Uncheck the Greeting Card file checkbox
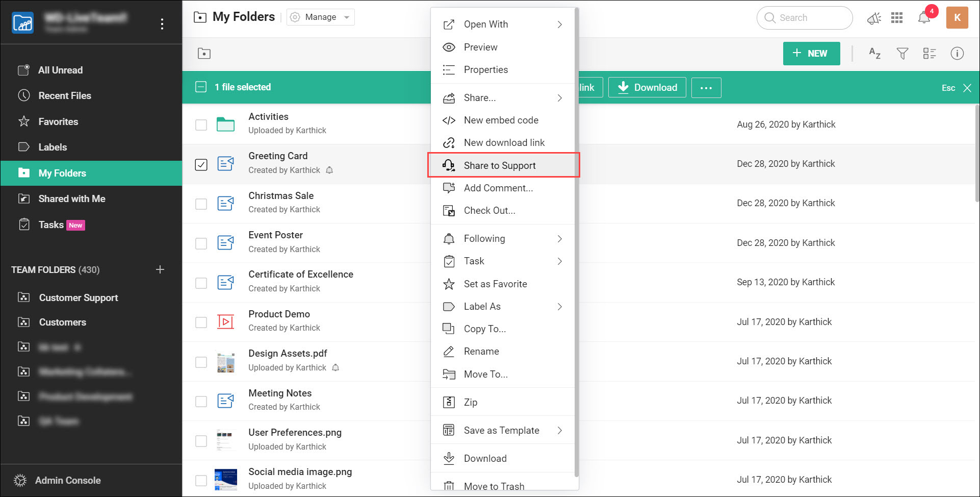The width and height of the screenshot is (980, 497). tap(201, 164)
